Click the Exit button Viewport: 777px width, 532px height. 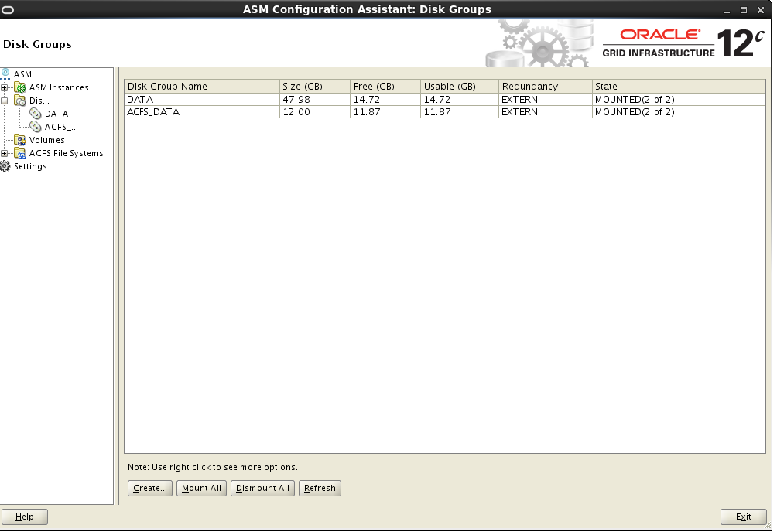[743, 517]
